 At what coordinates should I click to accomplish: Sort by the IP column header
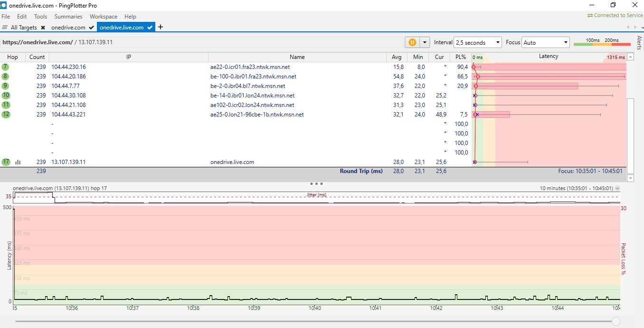(x=129, y=57)
